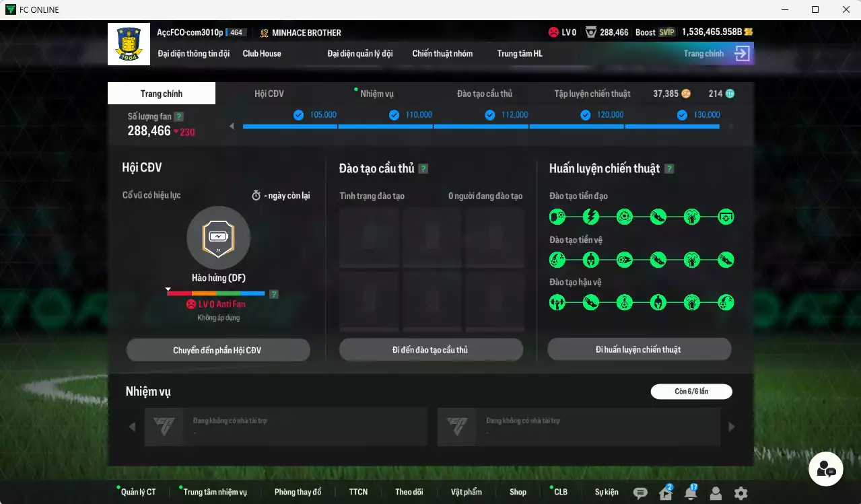Open the settings gear icon

(x=741, y=493)
